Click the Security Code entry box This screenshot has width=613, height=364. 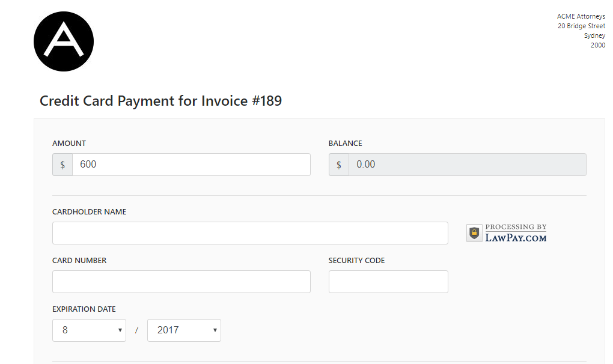(388, 281)
